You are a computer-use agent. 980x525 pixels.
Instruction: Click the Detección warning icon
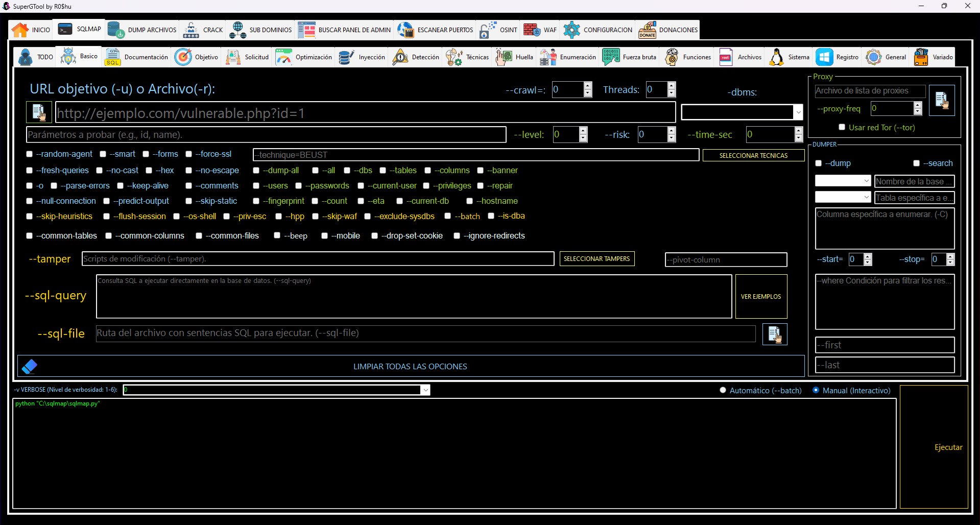tap(400, 57)
